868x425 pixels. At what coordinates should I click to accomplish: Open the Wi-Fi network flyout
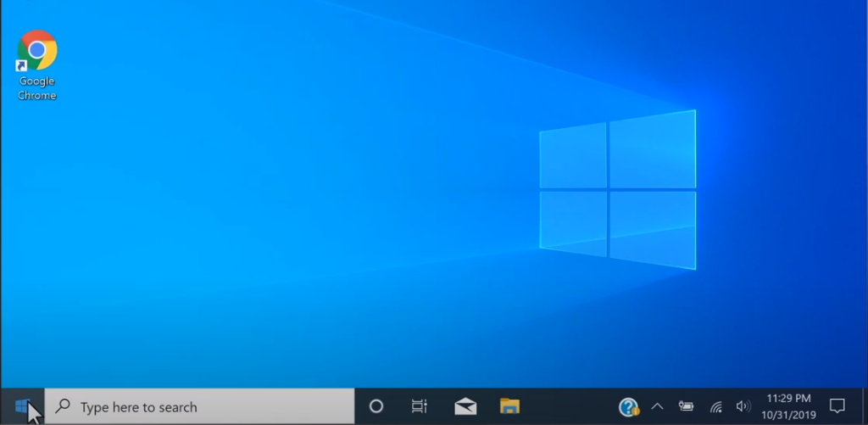pyautogui.click(x=715, y=407)
